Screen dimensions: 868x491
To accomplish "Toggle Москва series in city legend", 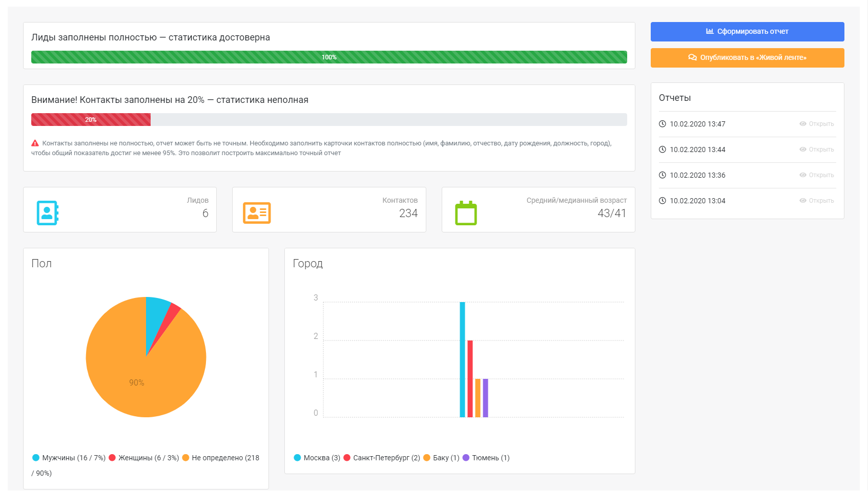I will click(317, 458).
